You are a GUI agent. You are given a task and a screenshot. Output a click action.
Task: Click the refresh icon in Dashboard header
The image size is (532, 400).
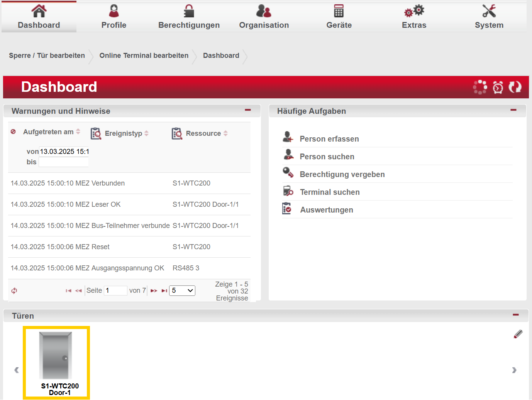(515, 87)
